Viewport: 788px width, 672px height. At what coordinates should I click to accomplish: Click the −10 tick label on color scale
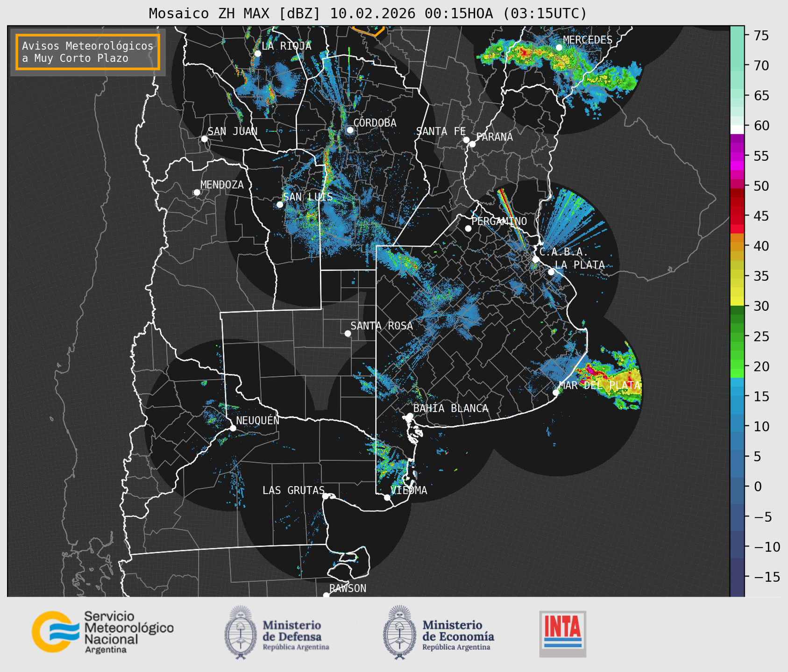point(767,547)
